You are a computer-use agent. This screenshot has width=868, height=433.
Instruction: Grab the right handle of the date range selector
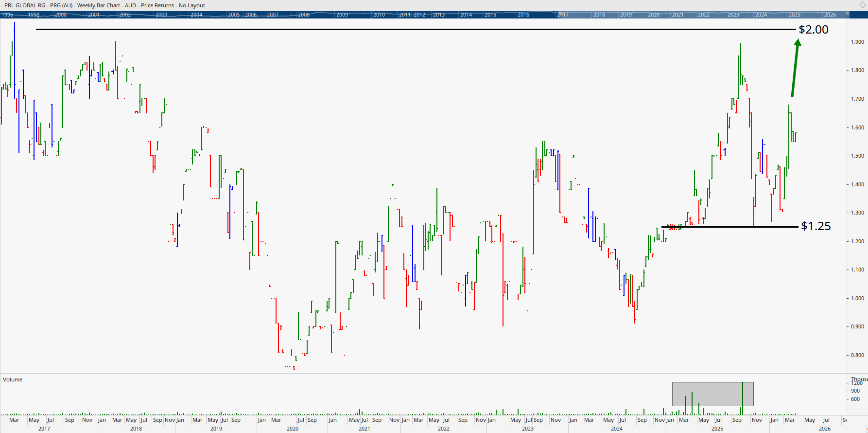point(847,15)
